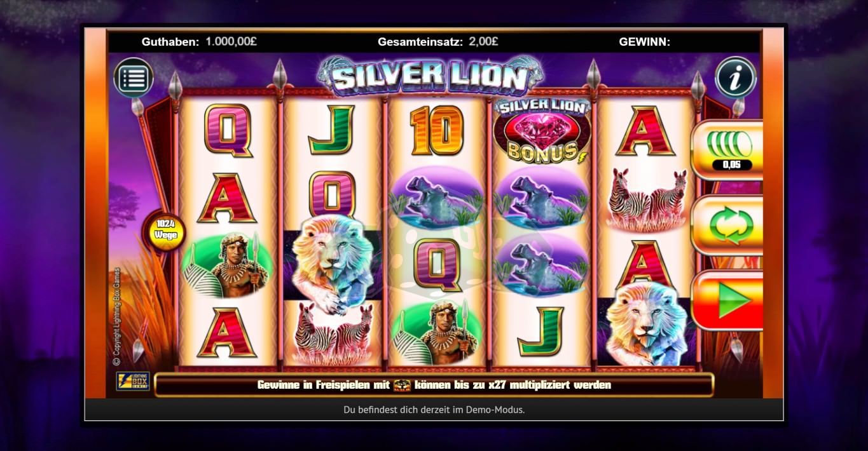Click the warrior symbol on reel one

click(228, 265)
